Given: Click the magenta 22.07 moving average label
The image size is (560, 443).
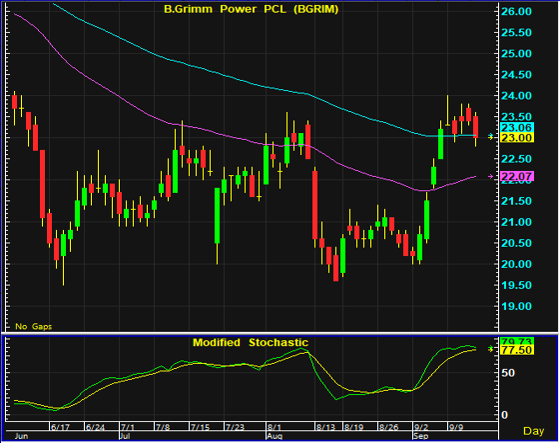Looking at the screenshot, I should pyautogui.click(x=517, y=176).
